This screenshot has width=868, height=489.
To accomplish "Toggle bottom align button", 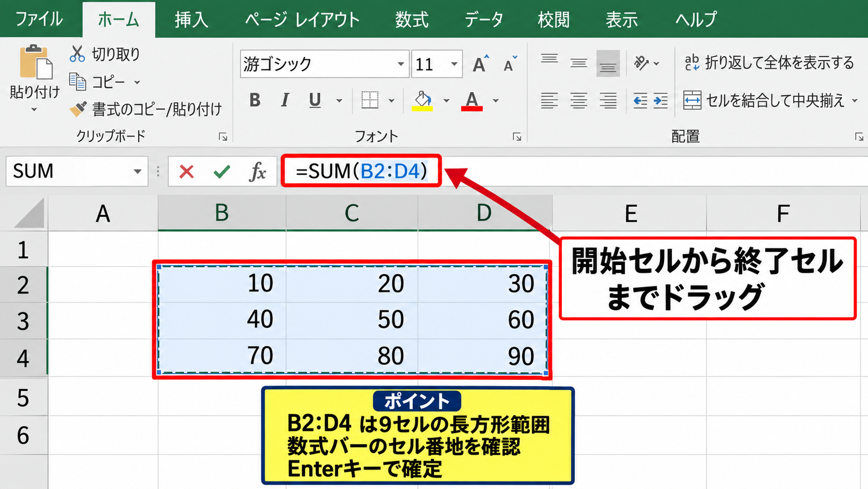I will click(x=608, y=63).
